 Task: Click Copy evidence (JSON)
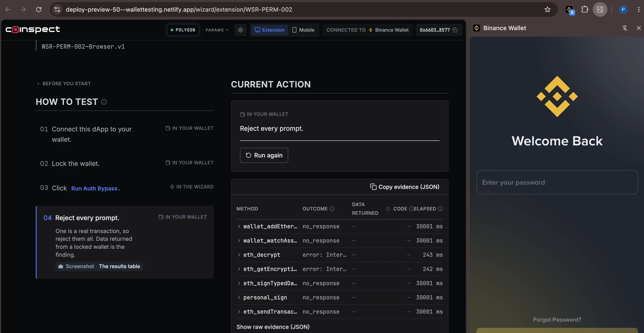click(404, 187)
